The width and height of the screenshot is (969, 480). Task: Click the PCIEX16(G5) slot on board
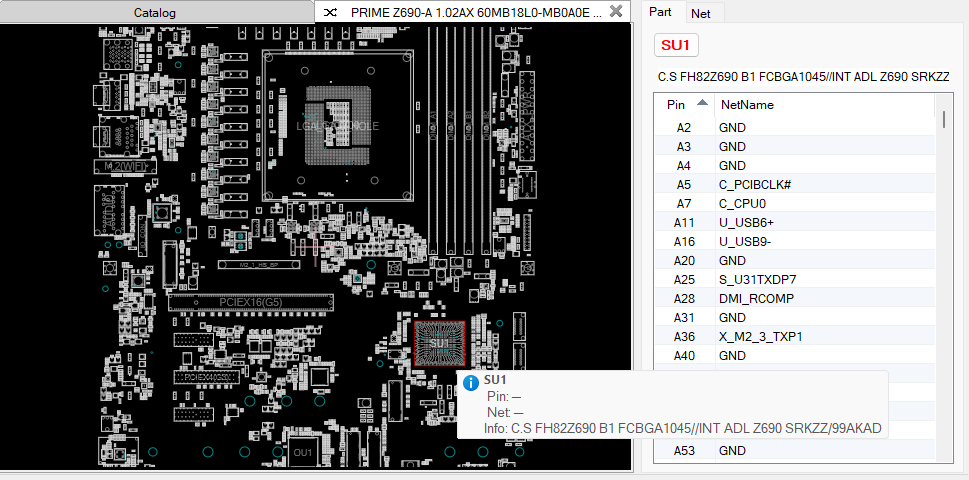[251, 302]
